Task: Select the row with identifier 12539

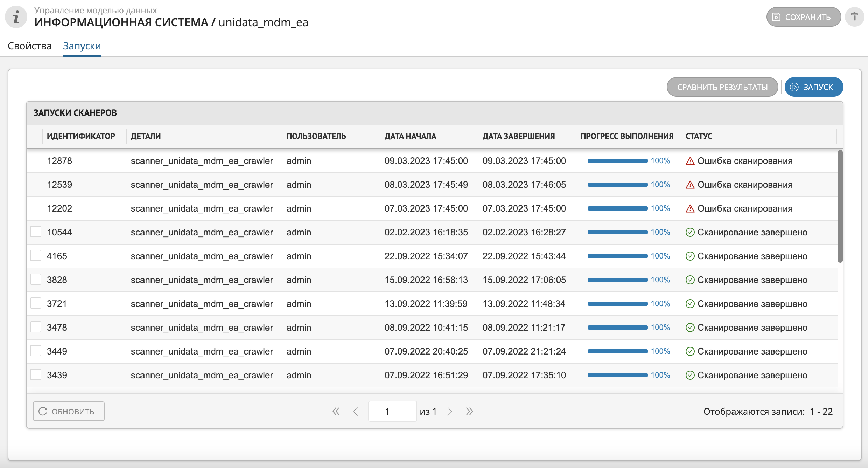Action: (432, 185)
